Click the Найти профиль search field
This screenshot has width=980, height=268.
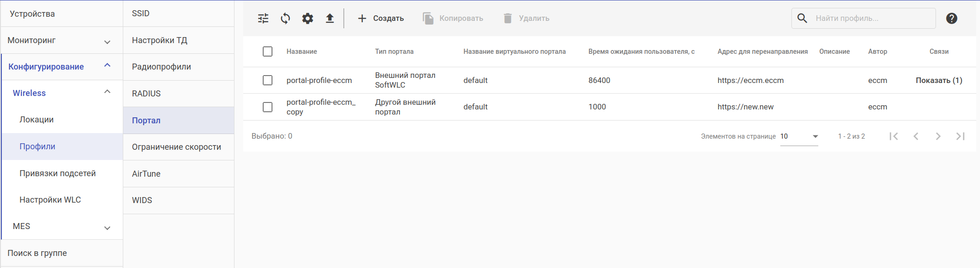coord(871,19)
